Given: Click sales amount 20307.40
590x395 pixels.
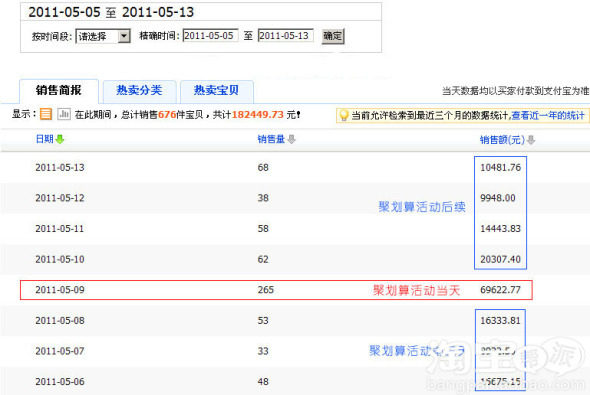Looking at the screenshot, I should [500, 259].
